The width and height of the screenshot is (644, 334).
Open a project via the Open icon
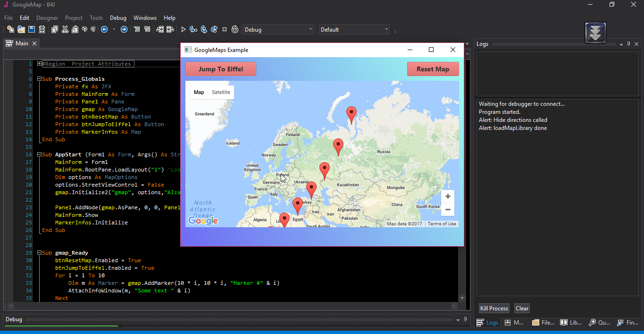pyautogui.click(x=20, y=29)
